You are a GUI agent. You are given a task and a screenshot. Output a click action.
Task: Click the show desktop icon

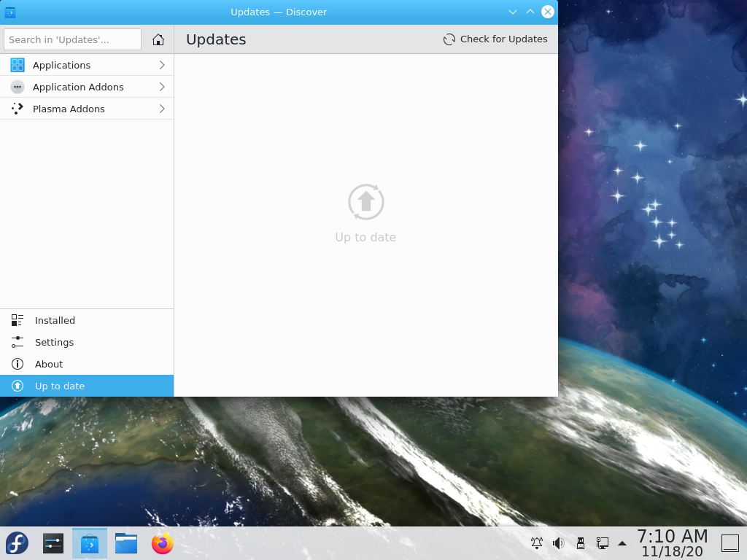tap(729, 543)
